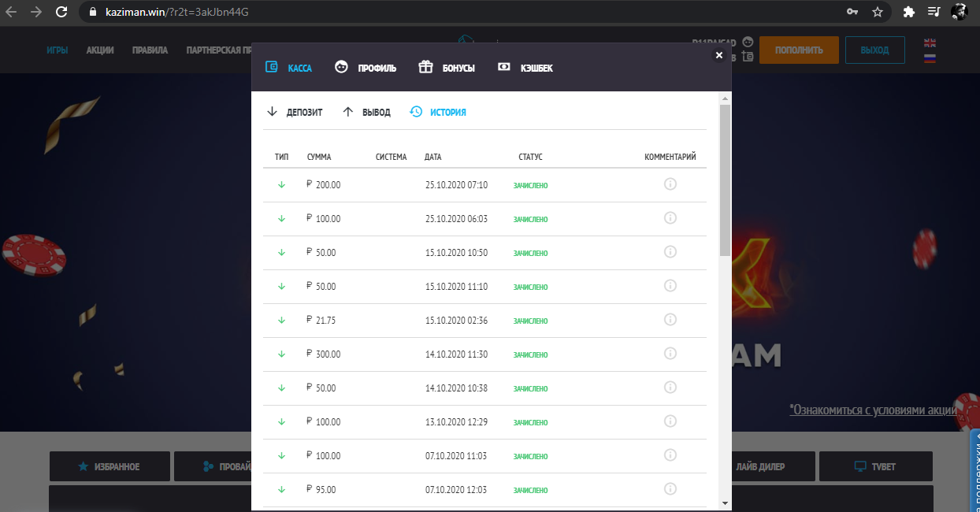This screenshot has height=512, width=980.
Task: Switch to the Профиль tab
Action: pyautogui.click(x=366, y=68)
